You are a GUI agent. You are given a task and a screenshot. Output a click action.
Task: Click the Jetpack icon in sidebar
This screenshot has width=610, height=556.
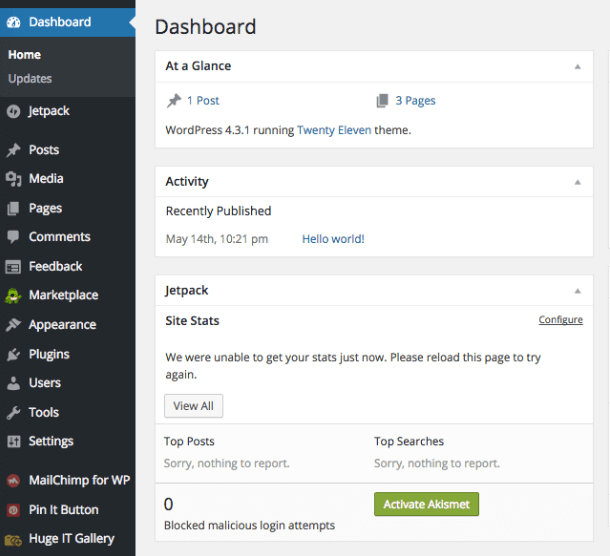tap(13, 111)
